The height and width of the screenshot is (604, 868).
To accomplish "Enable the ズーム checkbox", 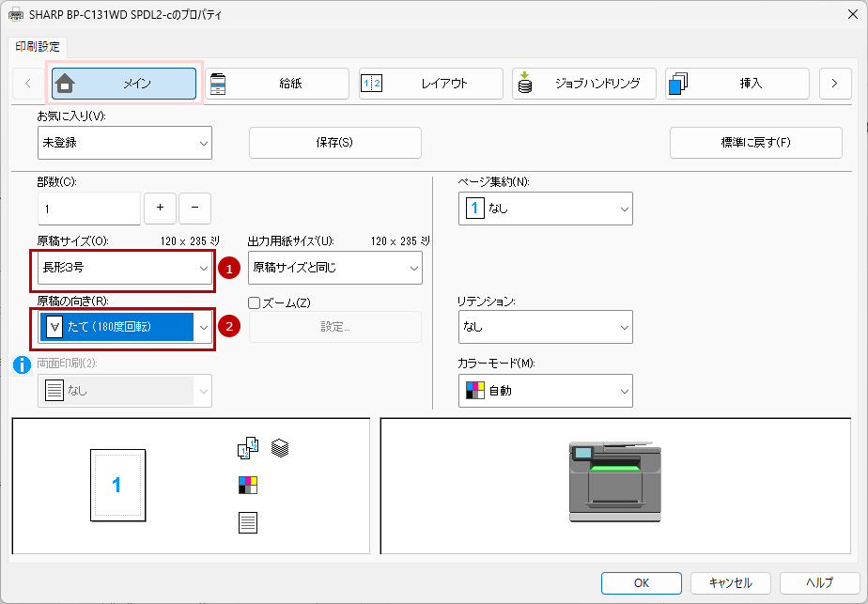I will tap(254, 302).
